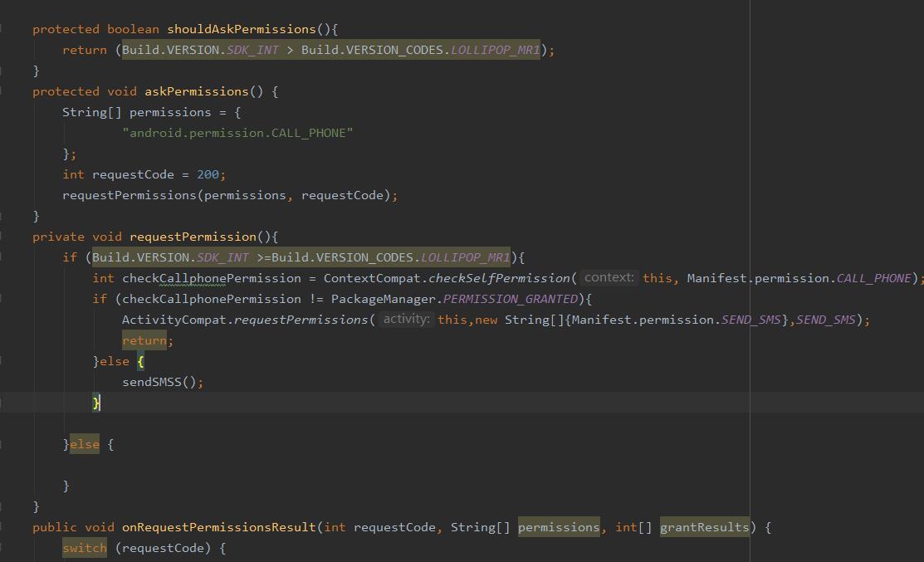Click the highlighted outer else keyword
The image size is (924, 562).
tap(85, 444)
